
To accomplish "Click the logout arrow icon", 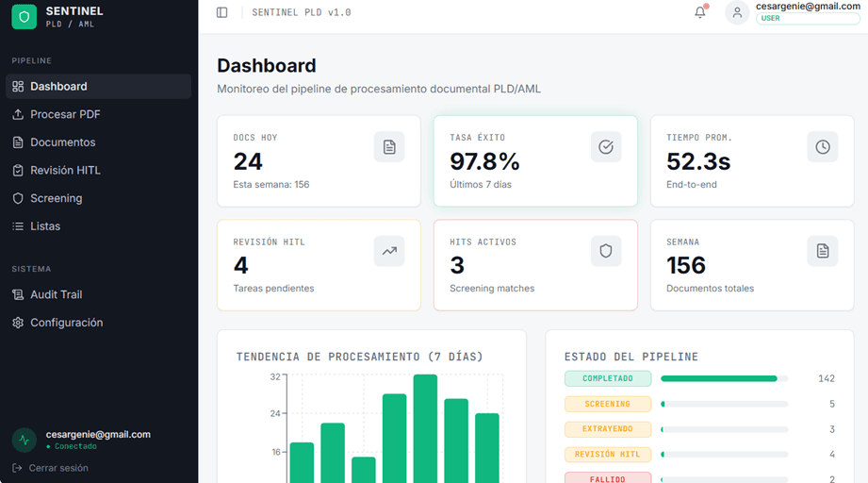I will tap(17, 468).
